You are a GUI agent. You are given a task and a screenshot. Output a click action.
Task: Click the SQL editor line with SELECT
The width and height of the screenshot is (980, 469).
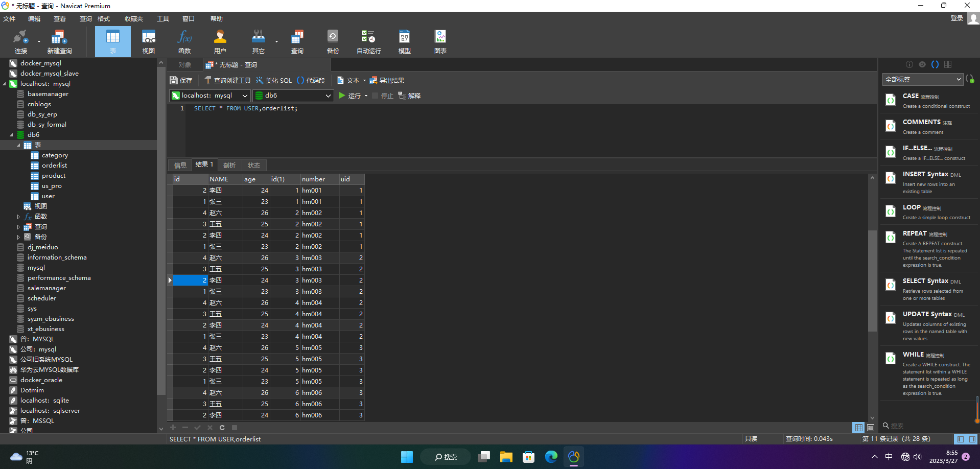pos(246,108)
